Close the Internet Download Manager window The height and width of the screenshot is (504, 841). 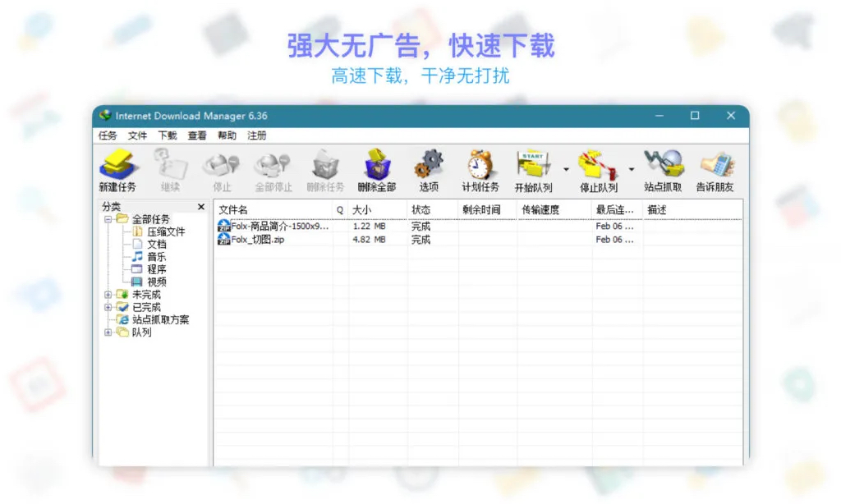[730, 116]
